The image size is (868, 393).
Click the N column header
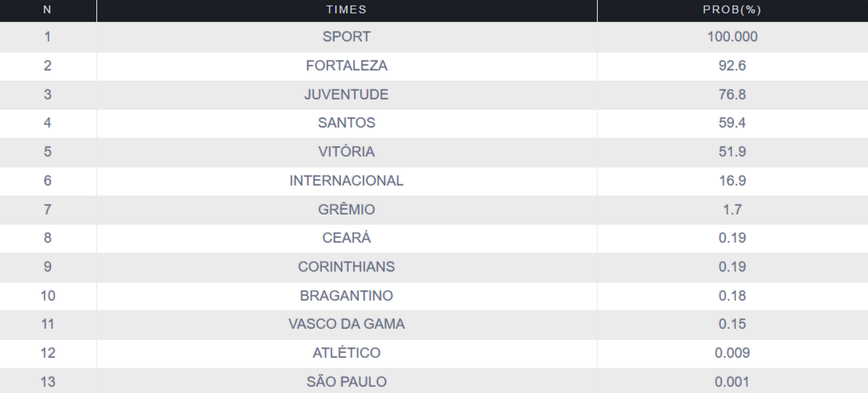pyautogui.click(x=47, y=10)
